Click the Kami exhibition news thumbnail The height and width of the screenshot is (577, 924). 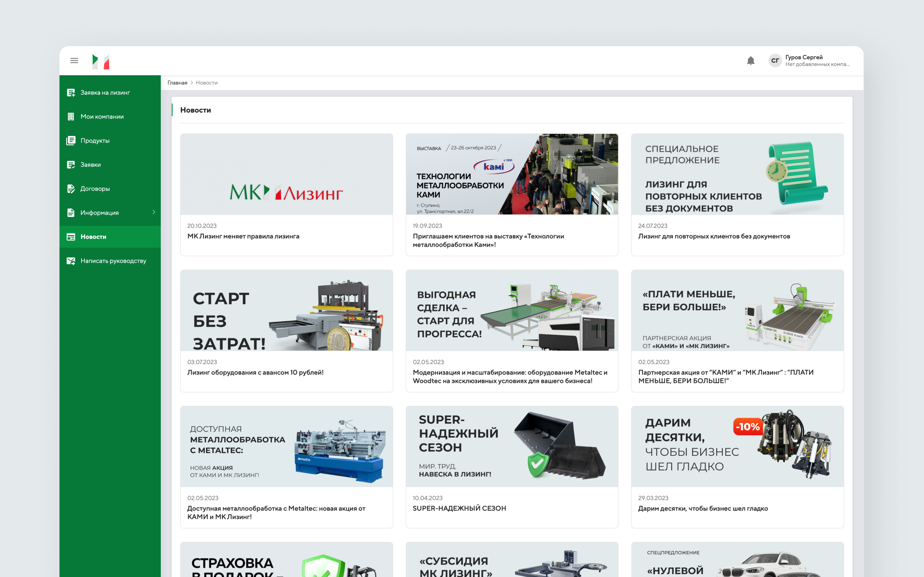click(512, 174)
